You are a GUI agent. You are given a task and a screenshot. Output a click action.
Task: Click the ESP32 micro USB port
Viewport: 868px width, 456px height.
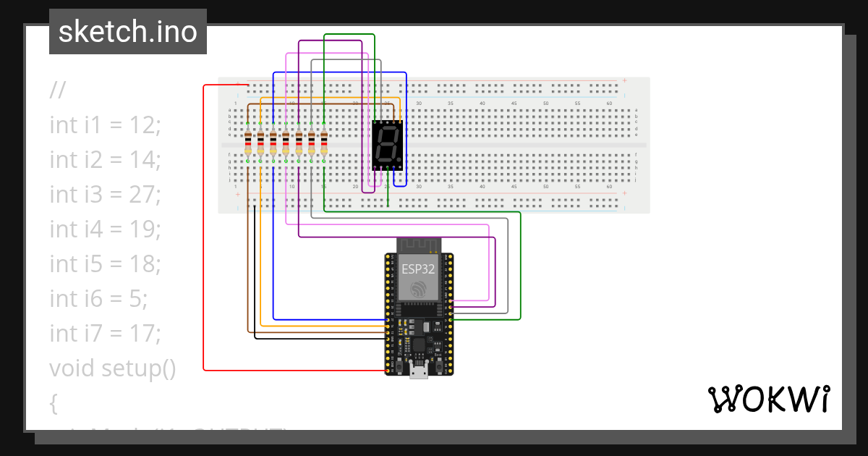pyautogui.click(x=418, y=371)
